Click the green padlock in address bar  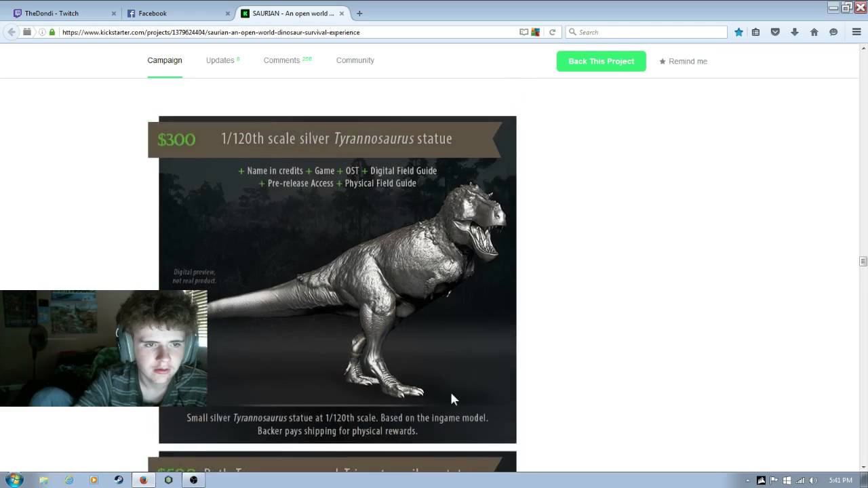click(52, 32)
